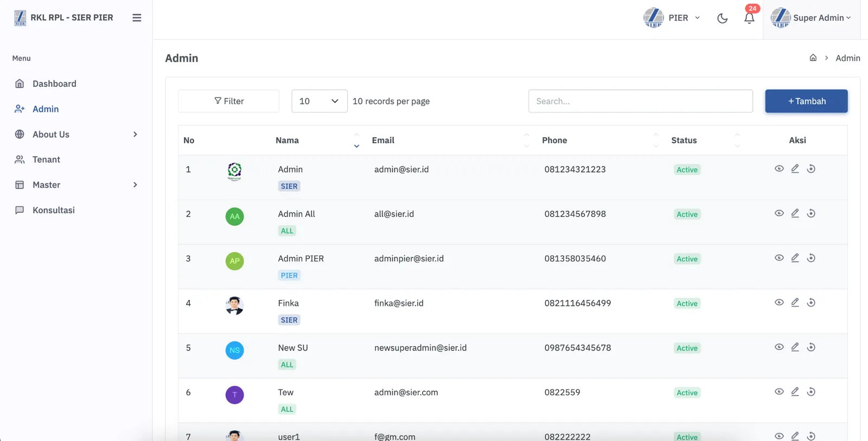Switch to dark mode with the moon icon

(x=722, y=18)
